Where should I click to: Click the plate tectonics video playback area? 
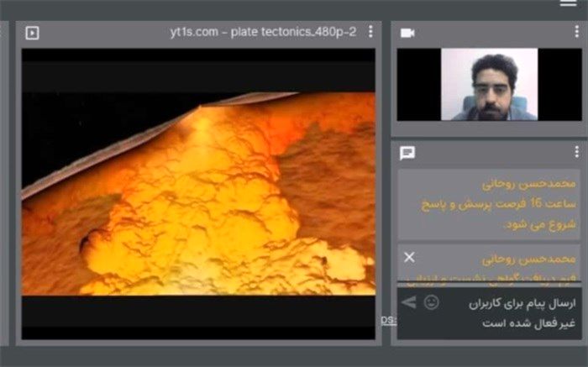(x=198, y=193)
